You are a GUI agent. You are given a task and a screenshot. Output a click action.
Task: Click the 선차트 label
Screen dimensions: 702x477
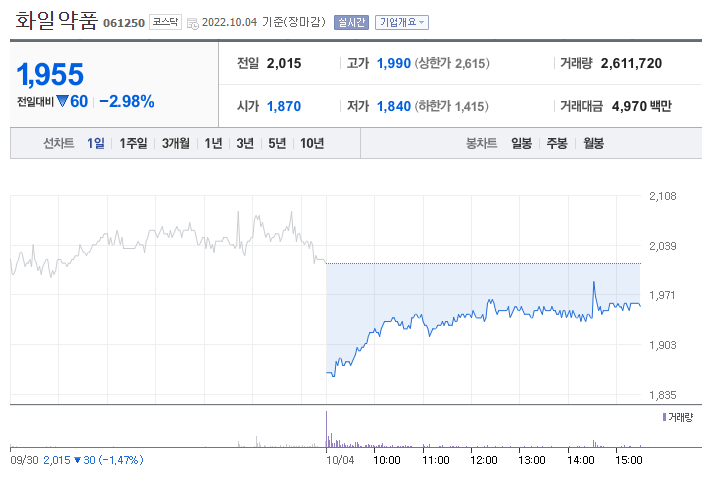pyautogui.click(x=58, y=143)
